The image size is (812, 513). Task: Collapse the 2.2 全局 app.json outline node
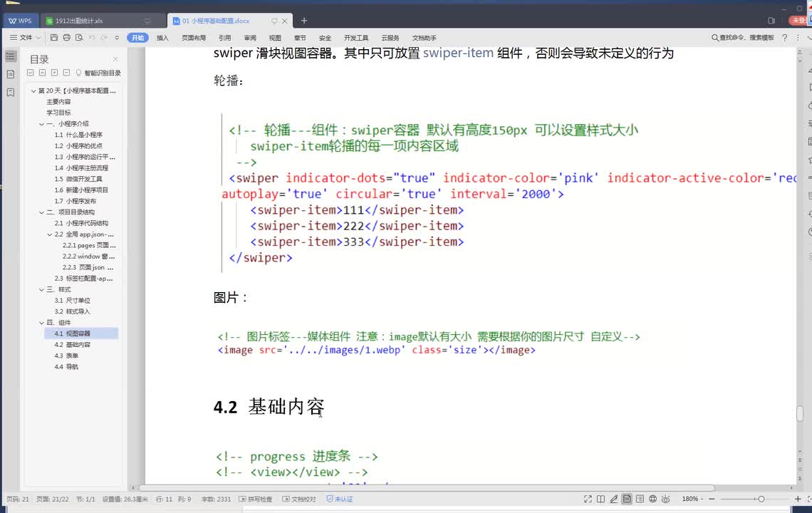coord(50,234)
